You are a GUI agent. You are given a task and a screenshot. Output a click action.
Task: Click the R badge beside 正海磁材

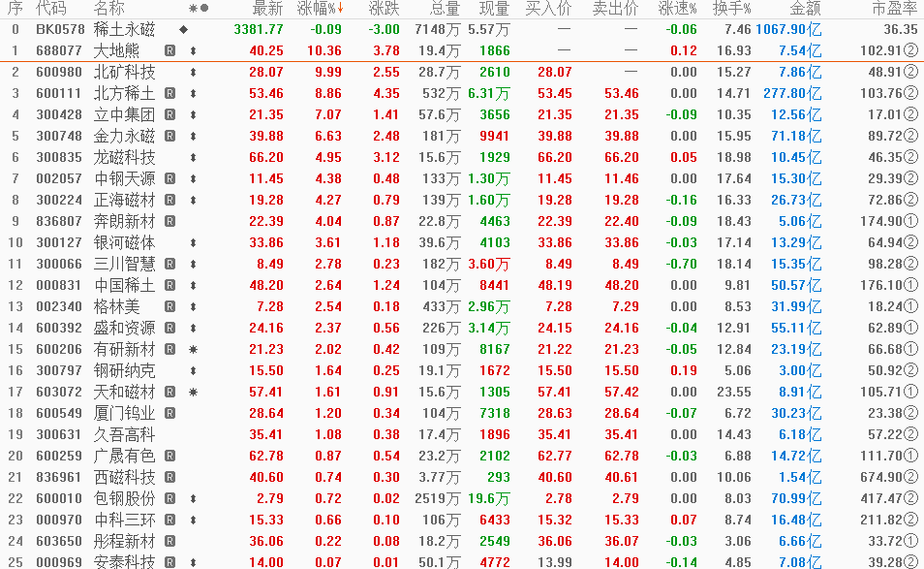[x=169, y=200]
